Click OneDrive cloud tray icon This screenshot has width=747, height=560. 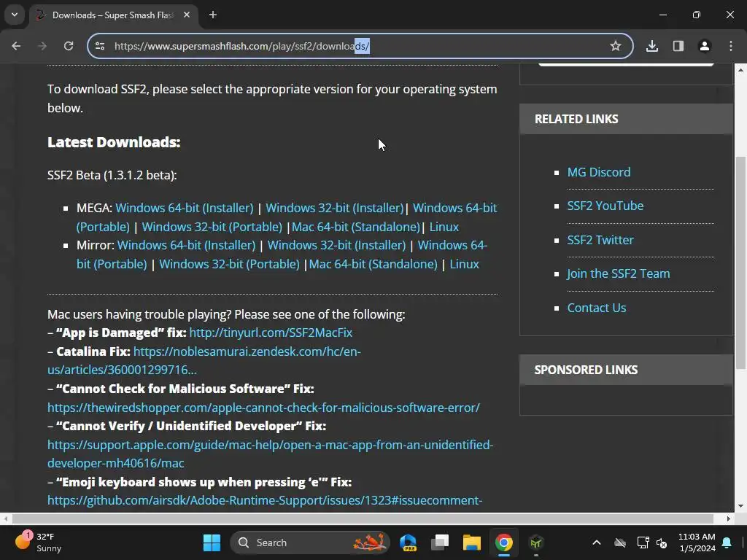point(620,542)
